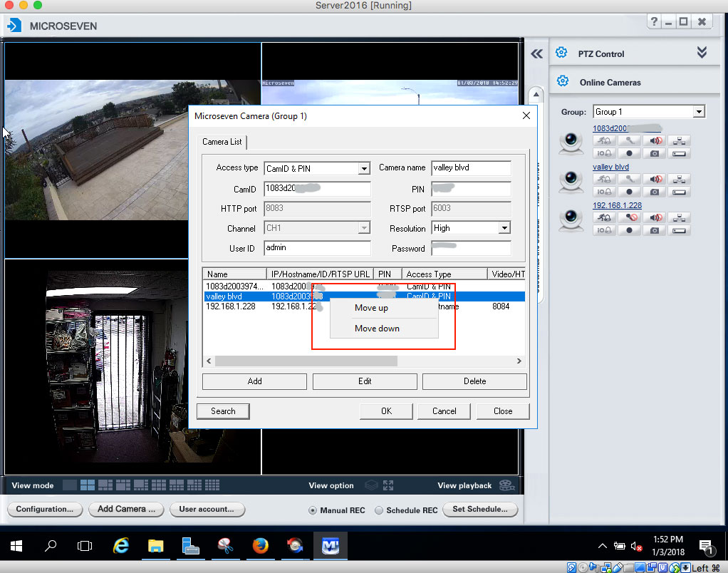Open the Access type dropdown
The width and height of the screenshot is (728, 573).
tap(365, 169)
